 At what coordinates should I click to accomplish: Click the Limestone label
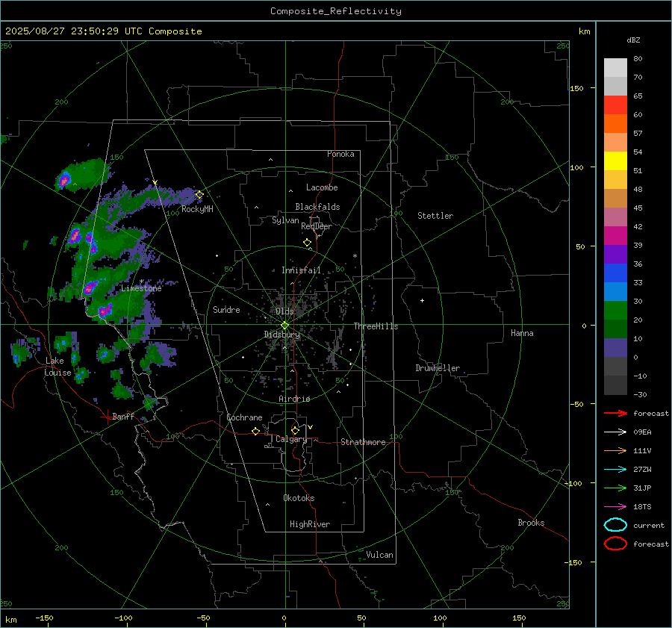[x=141, y=288]
